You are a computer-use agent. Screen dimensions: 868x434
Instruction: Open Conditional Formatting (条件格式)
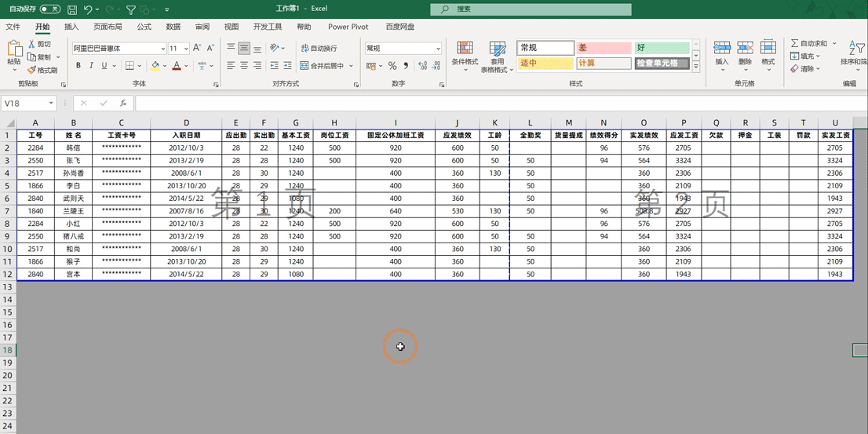click(465, 55)
